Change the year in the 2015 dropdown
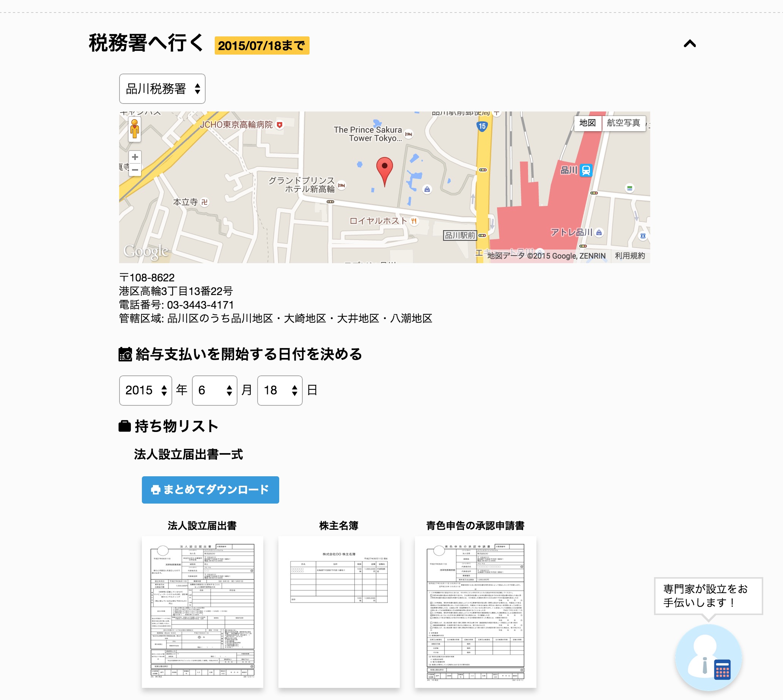Viewport: 783px width, 700px height. tap(145, 391)
